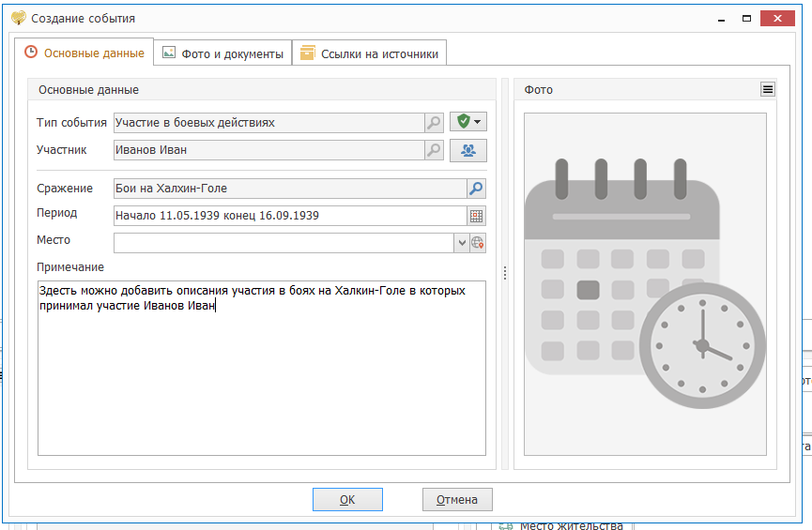Open the Фото panel menu icon

point(768,89)
